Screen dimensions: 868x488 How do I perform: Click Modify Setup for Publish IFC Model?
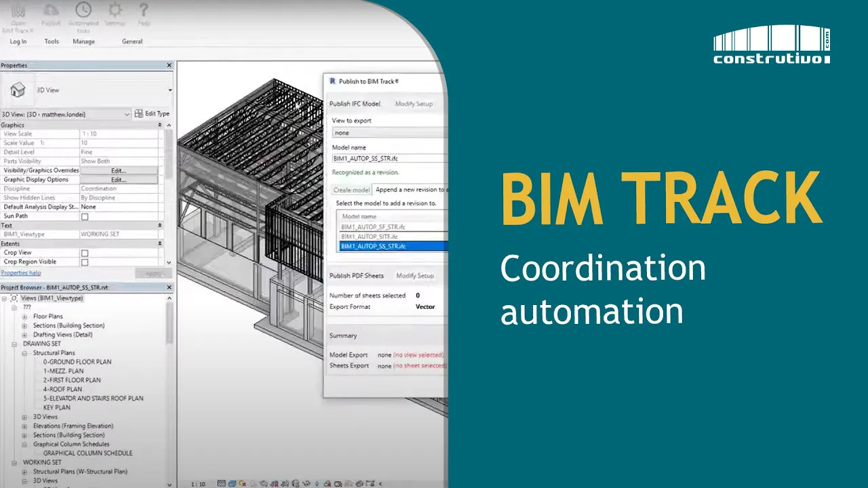(414, 104)
